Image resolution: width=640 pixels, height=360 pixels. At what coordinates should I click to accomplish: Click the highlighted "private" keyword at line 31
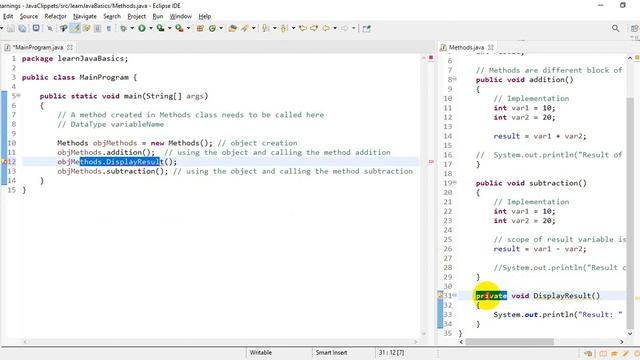[x=491, y=296]
